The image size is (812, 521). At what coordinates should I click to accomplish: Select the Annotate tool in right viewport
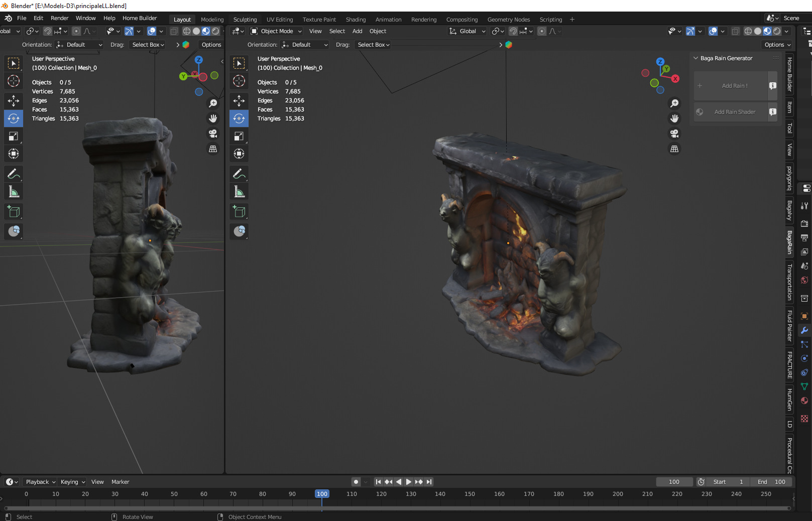coord(239,174)
